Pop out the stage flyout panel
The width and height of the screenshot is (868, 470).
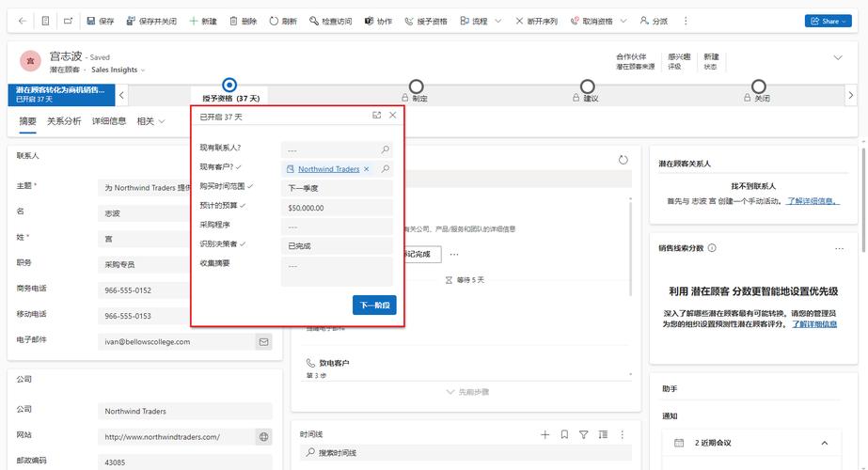pos(377,115)
